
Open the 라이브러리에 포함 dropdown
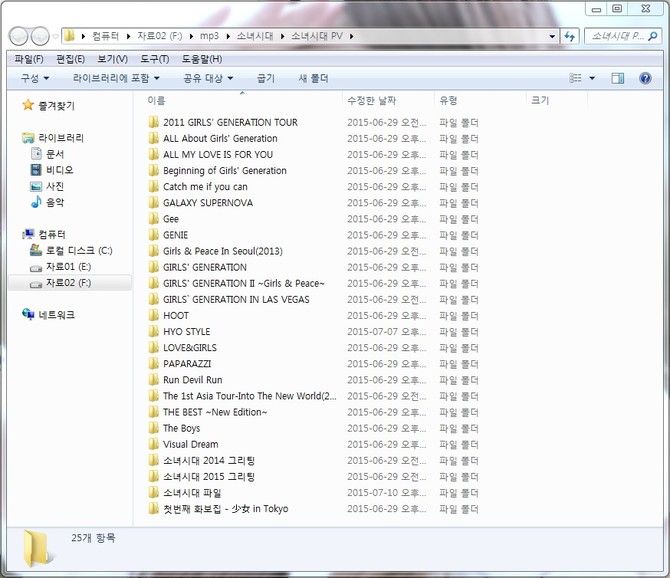(116, 78)
